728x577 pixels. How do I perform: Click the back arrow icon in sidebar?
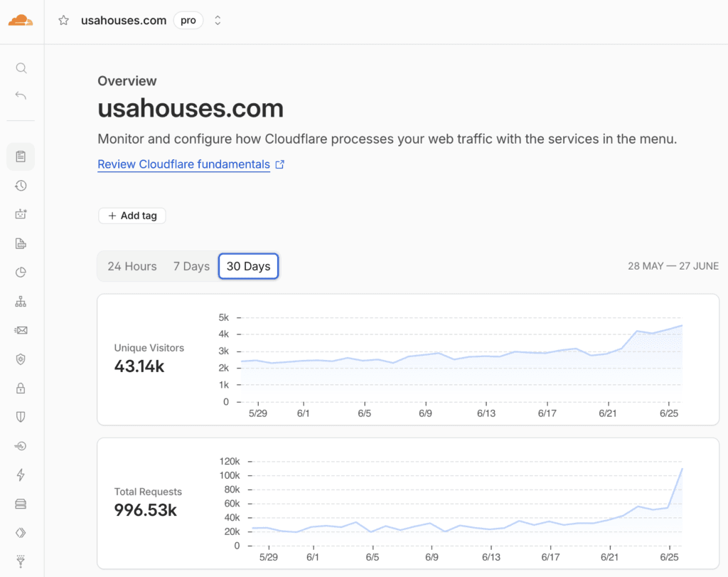tap(21, 96)
